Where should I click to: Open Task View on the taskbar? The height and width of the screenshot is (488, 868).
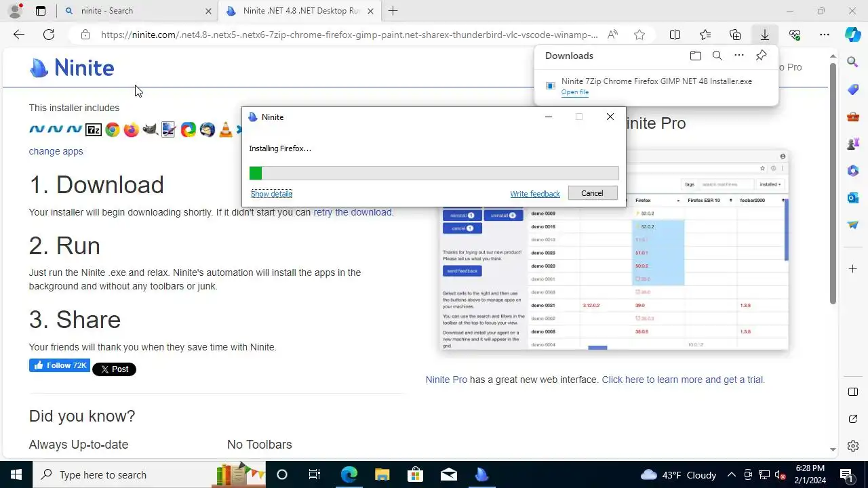point(315,474)
